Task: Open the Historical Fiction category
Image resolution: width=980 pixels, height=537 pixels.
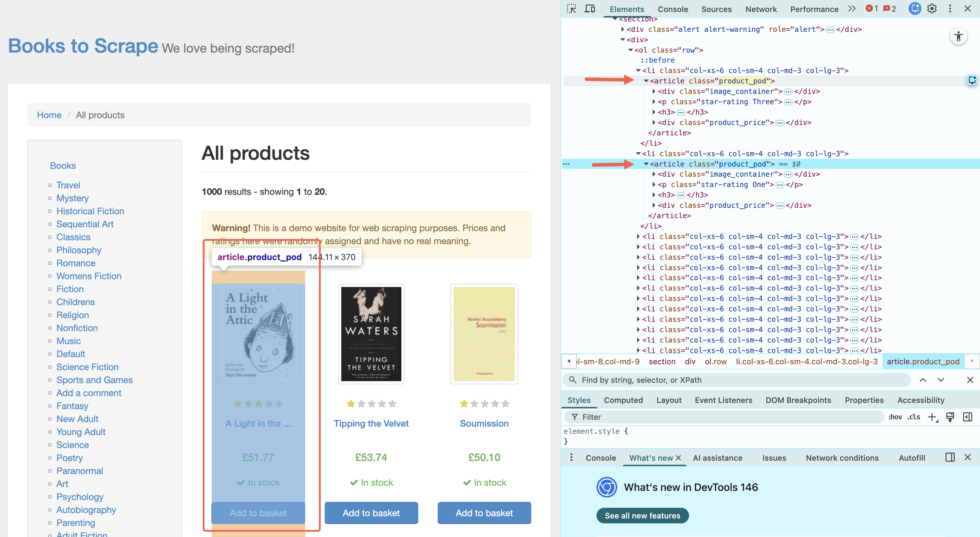Action: click(90, 211)
